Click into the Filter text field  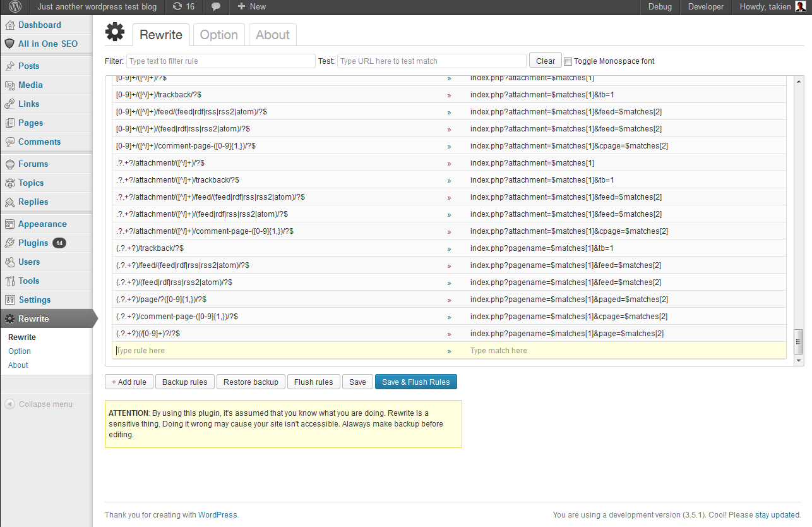click(x=220, y=61)
